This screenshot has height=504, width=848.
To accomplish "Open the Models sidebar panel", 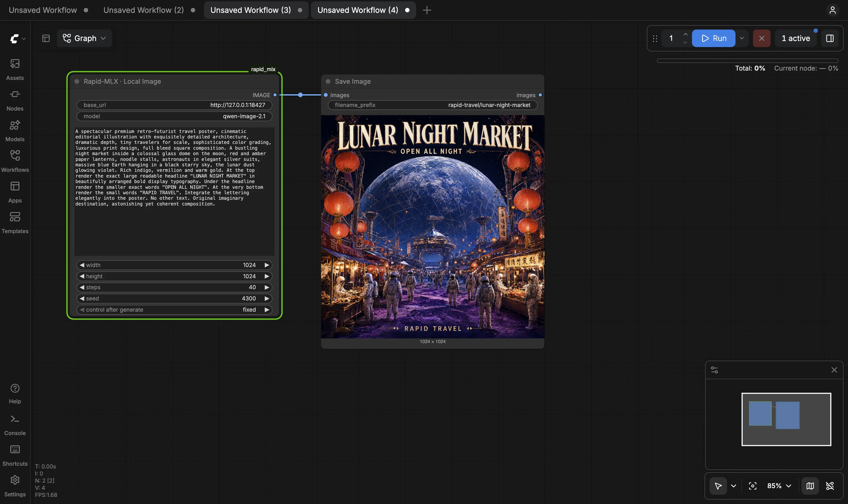I will click(15, 131).
